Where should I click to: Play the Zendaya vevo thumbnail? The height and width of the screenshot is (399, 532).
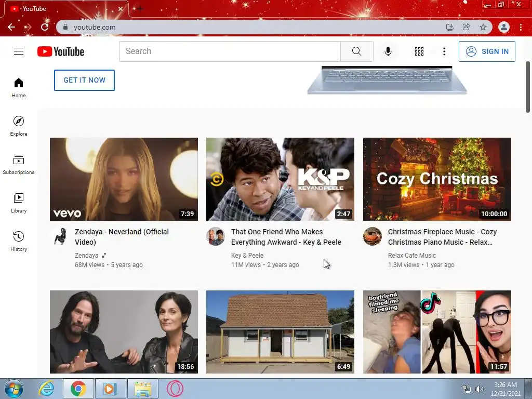coord(124,179)
